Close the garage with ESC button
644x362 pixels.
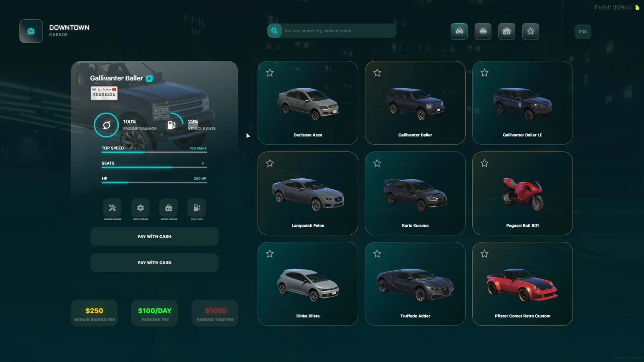[583, 32]
